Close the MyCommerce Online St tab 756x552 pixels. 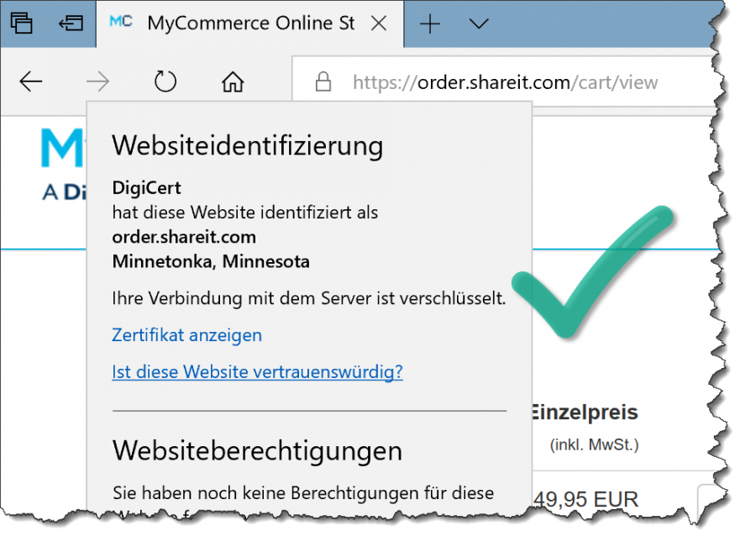[x=379, y=23]
